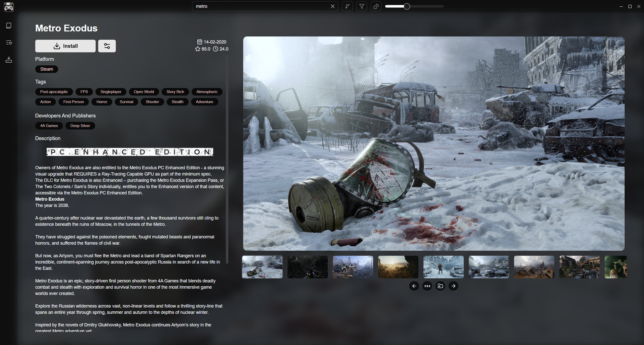Click the code view icon under the gallery
Screen dimensions: 644x345
[427, 286]
